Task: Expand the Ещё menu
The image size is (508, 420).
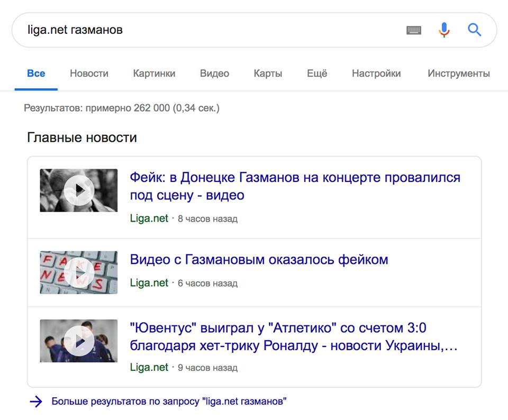Action: tap(317, 74)
